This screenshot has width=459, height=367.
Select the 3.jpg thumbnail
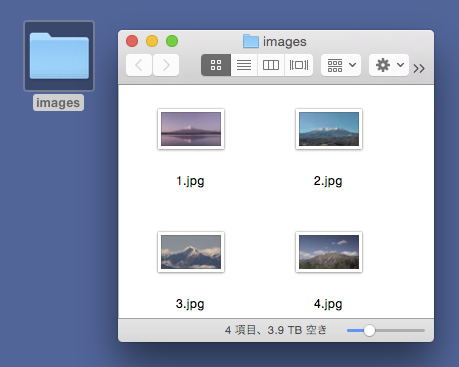tap(191, 252)
